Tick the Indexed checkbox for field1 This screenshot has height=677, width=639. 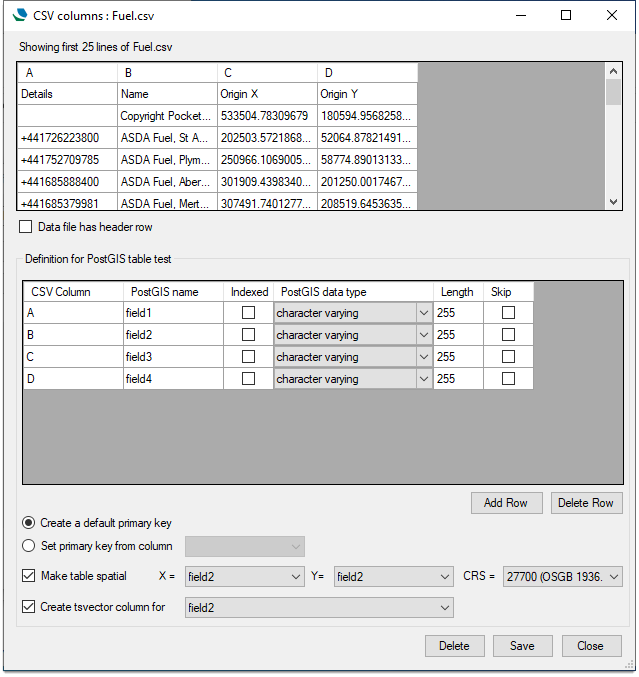click(x=248, y=313)
